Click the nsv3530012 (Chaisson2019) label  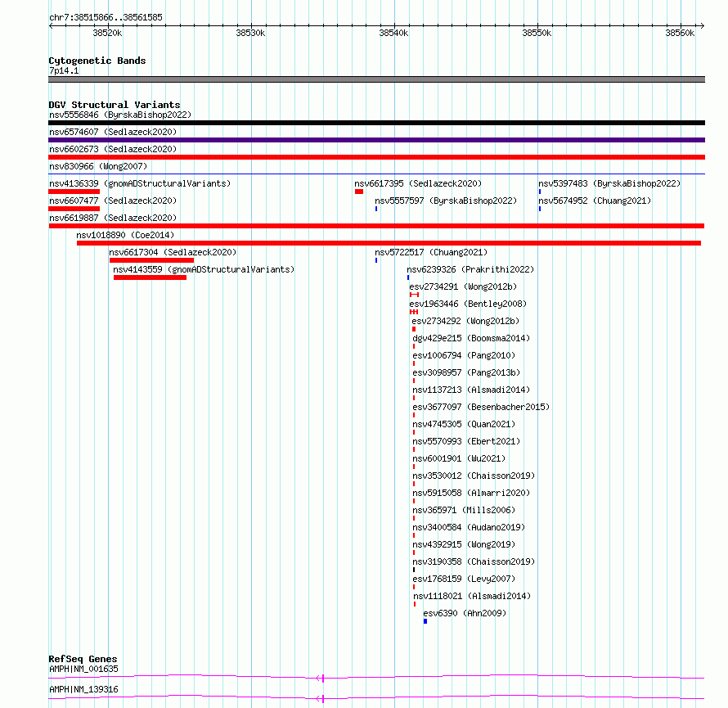coord(474,476)
